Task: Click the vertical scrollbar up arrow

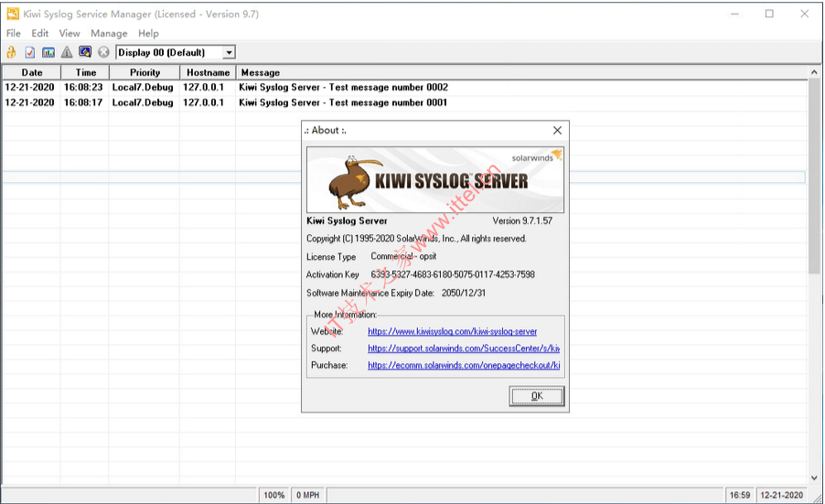Action: (814, 72)
